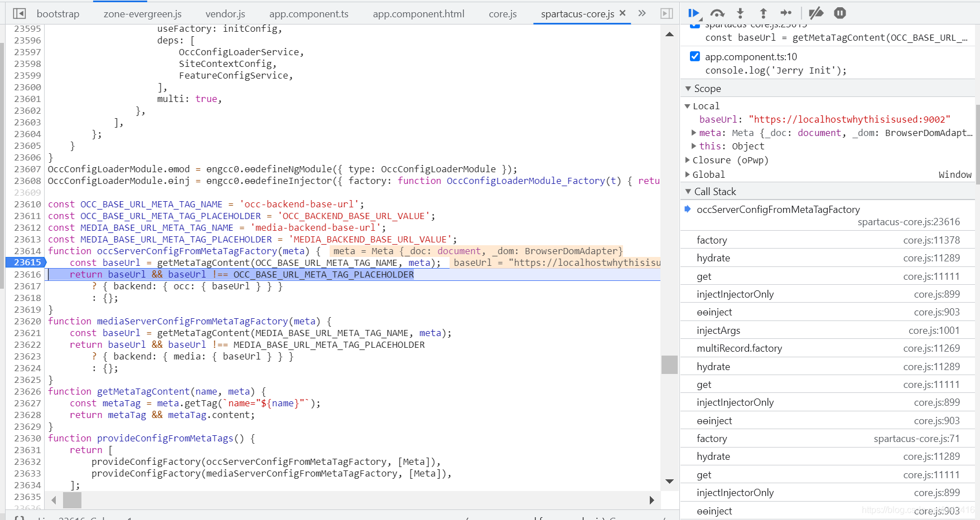This screenshot has height=520, width=980.
Task: Select hydrate frame below core.js:11378 factory
Action: point(828,258)
